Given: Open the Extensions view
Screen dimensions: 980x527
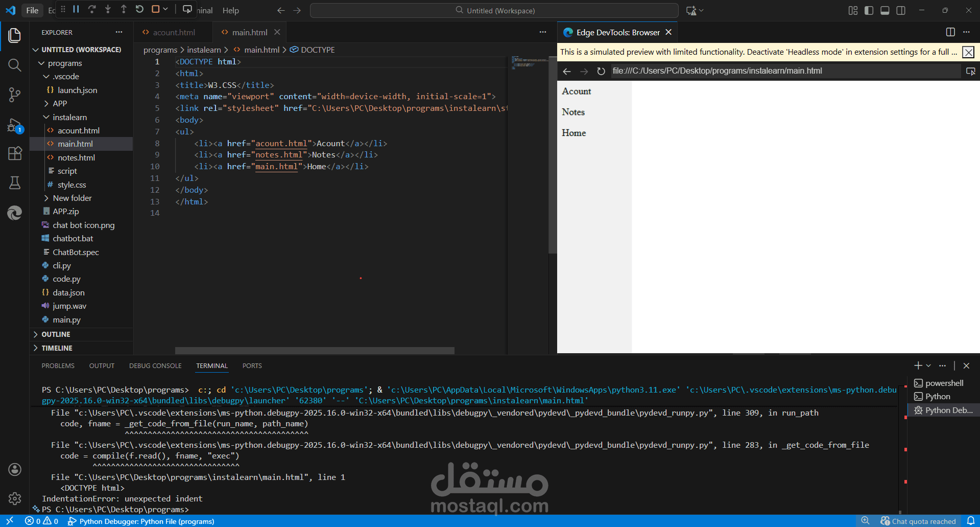Looking at the screenshot, I should [x=15, y=154].
